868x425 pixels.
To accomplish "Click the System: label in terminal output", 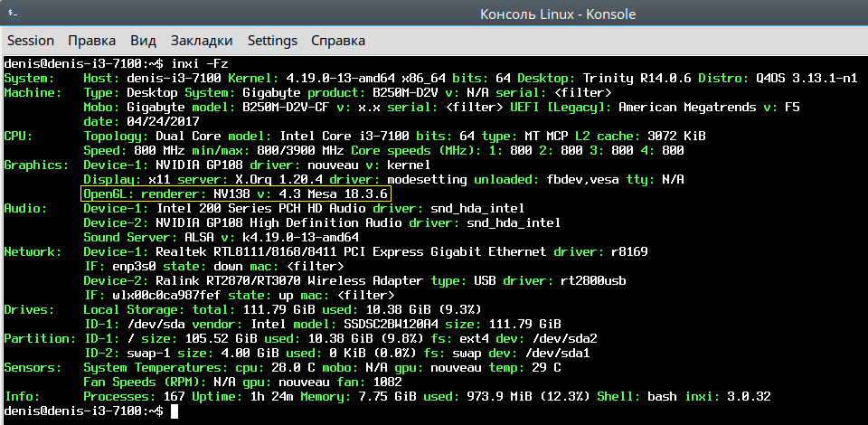I will pos(29,78).
